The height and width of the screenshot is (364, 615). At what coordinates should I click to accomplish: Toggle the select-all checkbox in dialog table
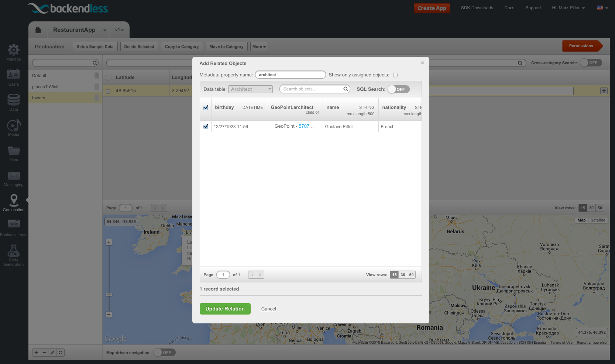pos(206,108)
